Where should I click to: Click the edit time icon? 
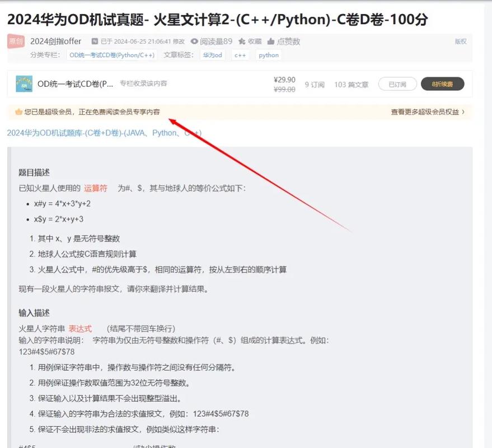95,41
